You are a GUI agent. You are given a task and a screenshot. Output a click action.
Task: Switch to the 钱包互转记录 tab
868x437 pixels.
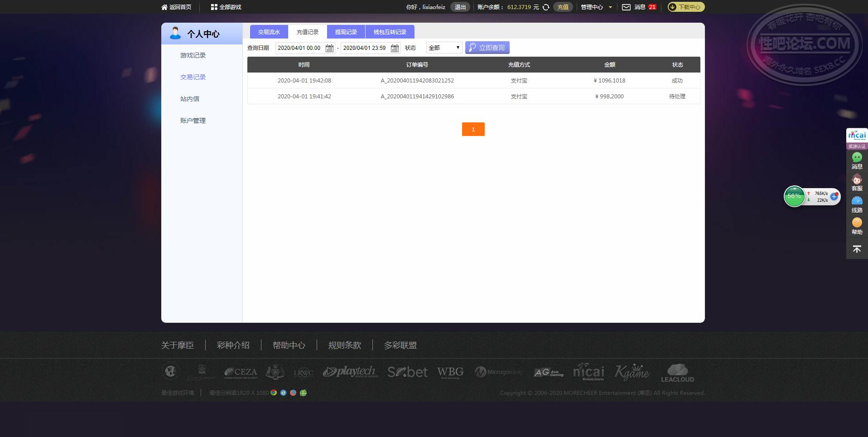(x=389, y=32)
